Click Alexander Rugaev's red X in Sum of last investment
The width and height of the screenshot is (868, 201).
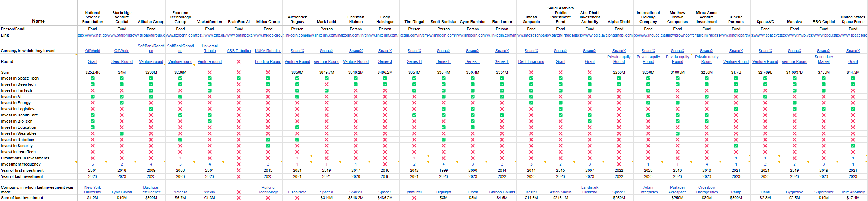coord(297,198)
